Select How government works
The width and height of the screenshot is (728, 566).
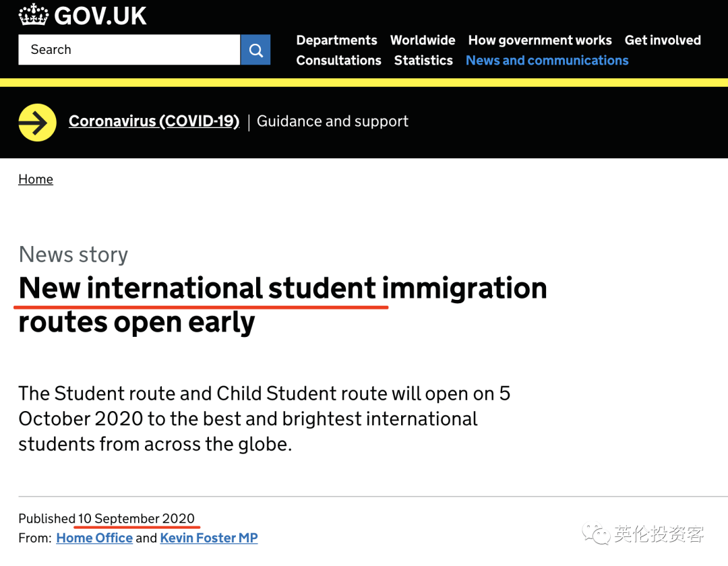(x=539, y=40)
